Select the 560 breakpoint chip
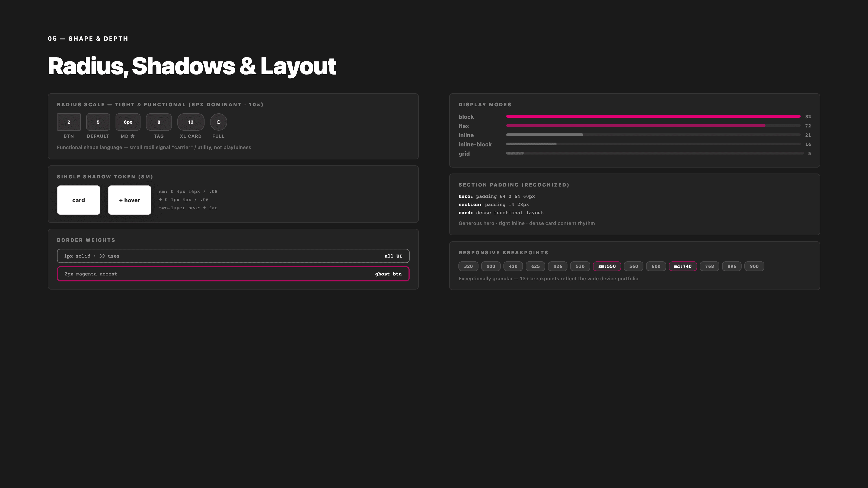Screen dimensions: 868x488 click(x=633, y=267)
